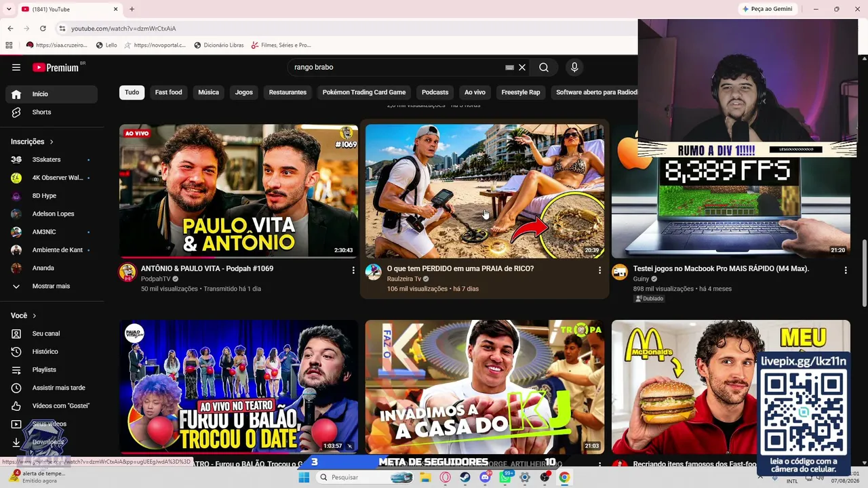The height and width of the screenshot is (488, 868).
Task: Open the 4K Observer Wal... subscription channel
Action: point(52,178)
